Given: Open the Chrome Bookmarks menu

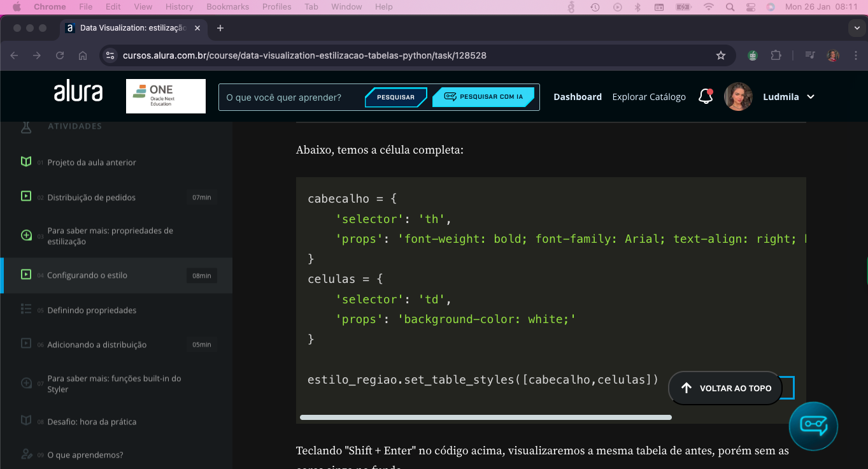Looking at the screenshot, I should [227, 7].
